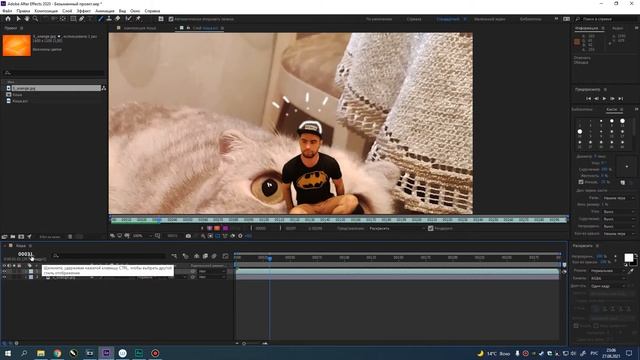Open the Анимация menu
Viewport: 640px width, 360px height.
105,11
